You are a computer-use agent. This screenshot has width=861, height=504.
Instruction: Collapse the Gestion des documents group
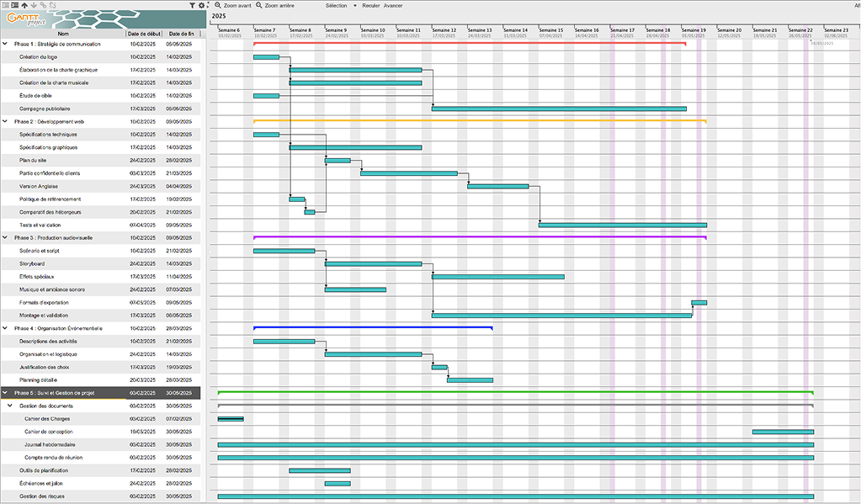pyautogui.click(x=11, y=406)
